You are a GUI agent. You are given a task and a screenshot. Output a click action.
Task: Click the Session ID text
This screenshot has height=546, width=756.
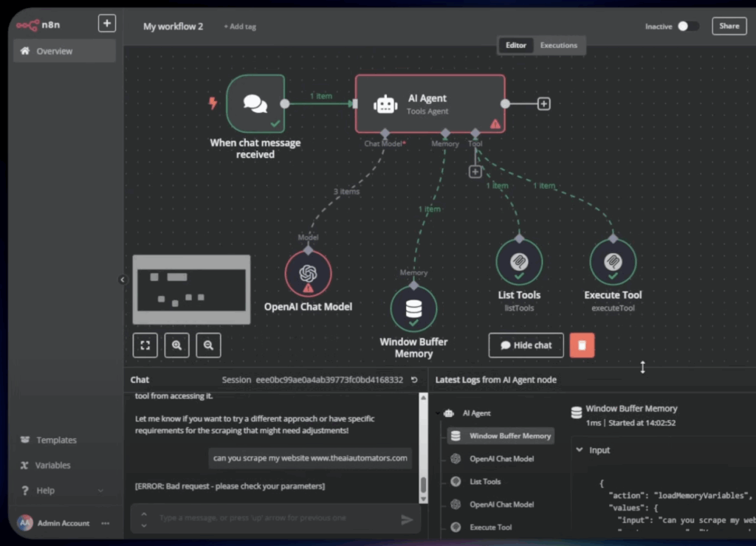click(x=329, y=380)
